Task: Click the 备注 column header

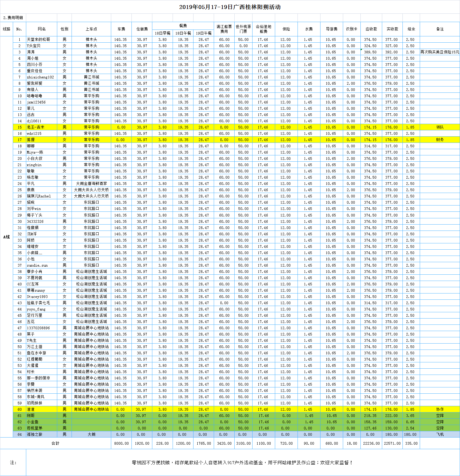Action: tap(440, 29)
